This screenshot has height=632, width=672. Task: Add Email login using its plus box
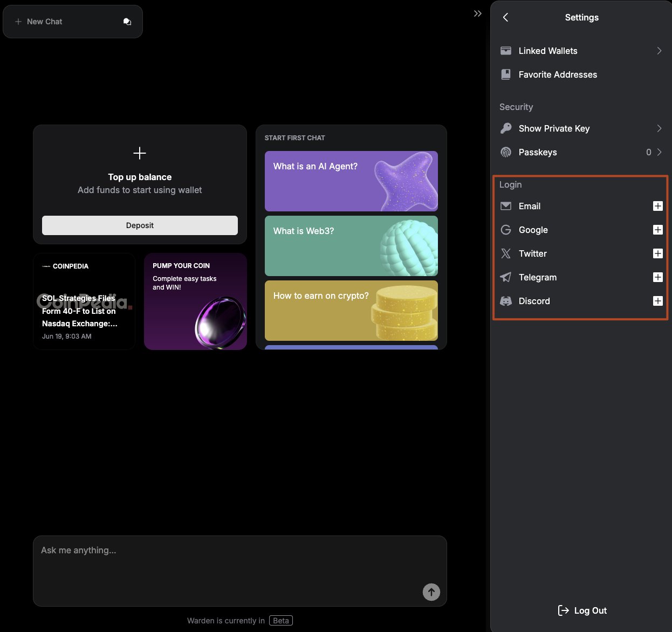pos(657,206)
